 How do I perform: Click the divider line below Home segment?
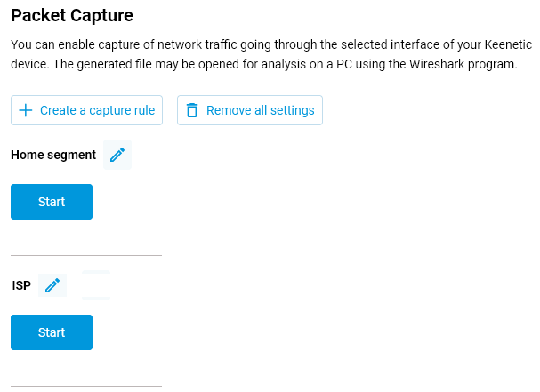point(86,255)
